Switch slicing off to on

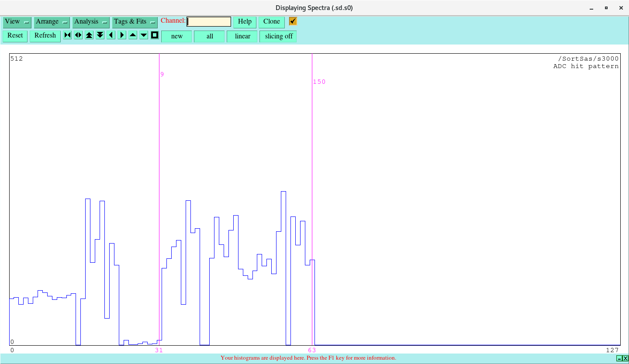tap(278, 36)
